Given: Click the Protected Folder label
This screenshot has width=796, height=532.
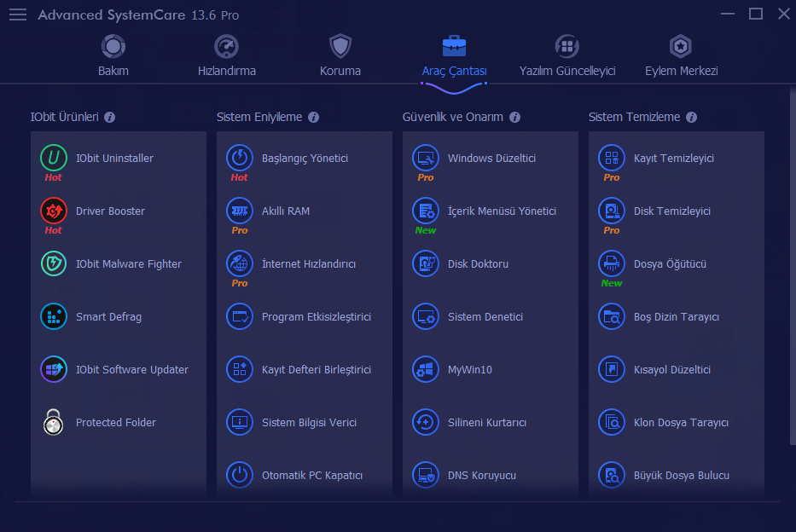Looking at the screenshot, I should click(x=116, y=423).
